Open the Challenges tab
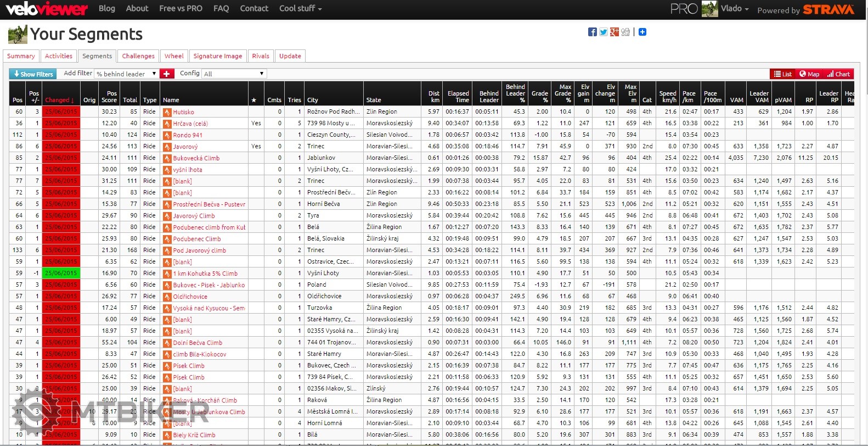The image size is (868, 446). pos(138,56)
